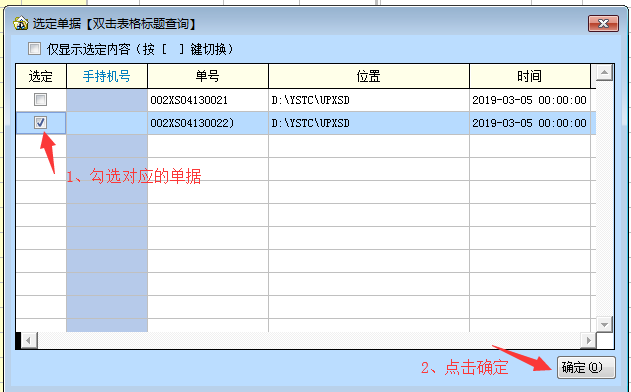Click the 单号 column header
The width and height of the screenshot is (631, 392).
[x=208, y=76]
